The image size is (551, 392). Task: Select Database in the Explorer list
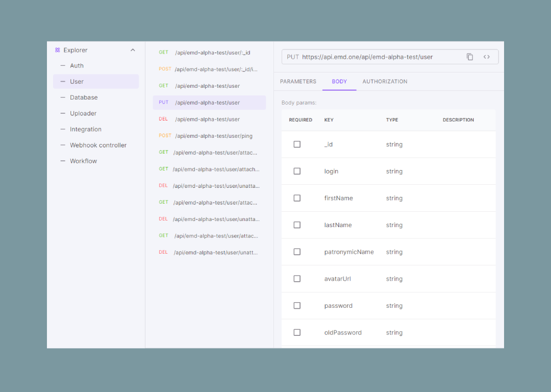point(84,97)
